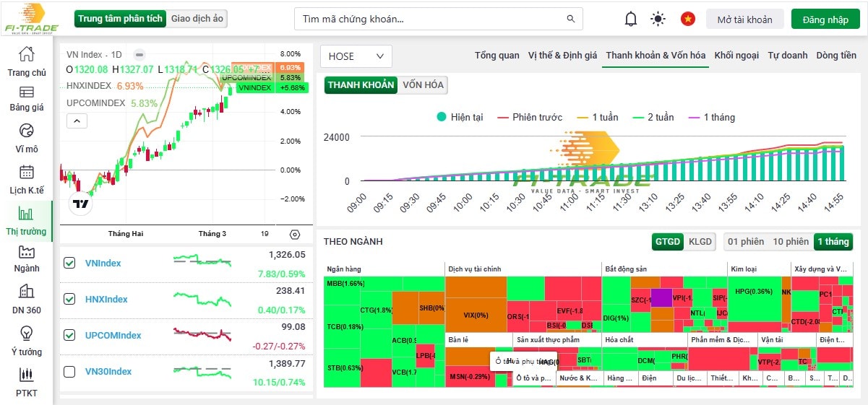868x405 pixels.
Task: Collapse the chart legend chevron
Action: [x=77, y=121]
